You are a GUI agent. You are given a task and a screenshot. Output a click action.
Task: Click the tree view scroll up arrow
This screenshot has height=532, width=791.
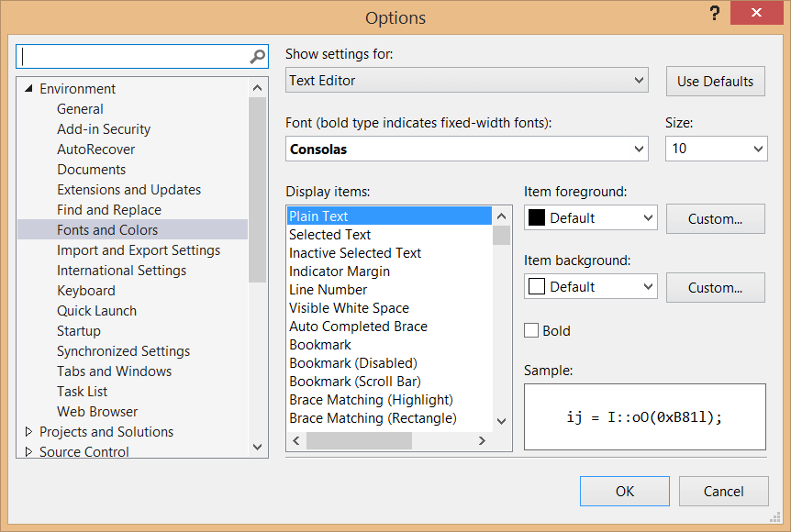pyautogui.click(x=257, y=88)
